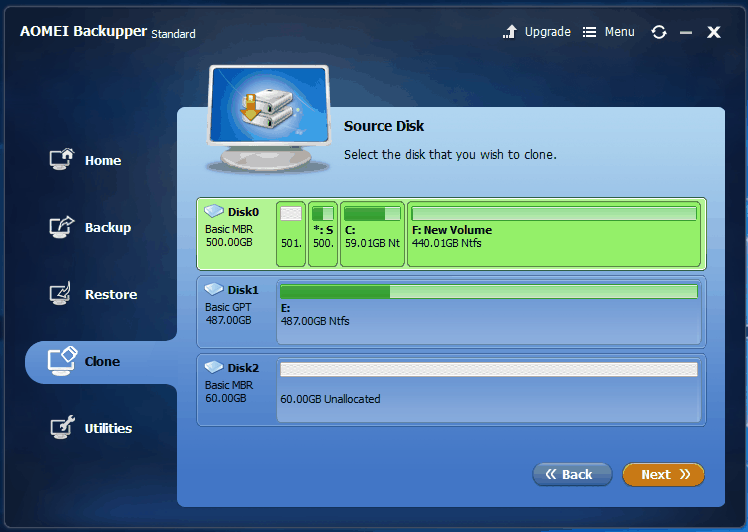Select the E: 487.00GB Ntfs partition
The image size is (748, 532).
point(488,312)
